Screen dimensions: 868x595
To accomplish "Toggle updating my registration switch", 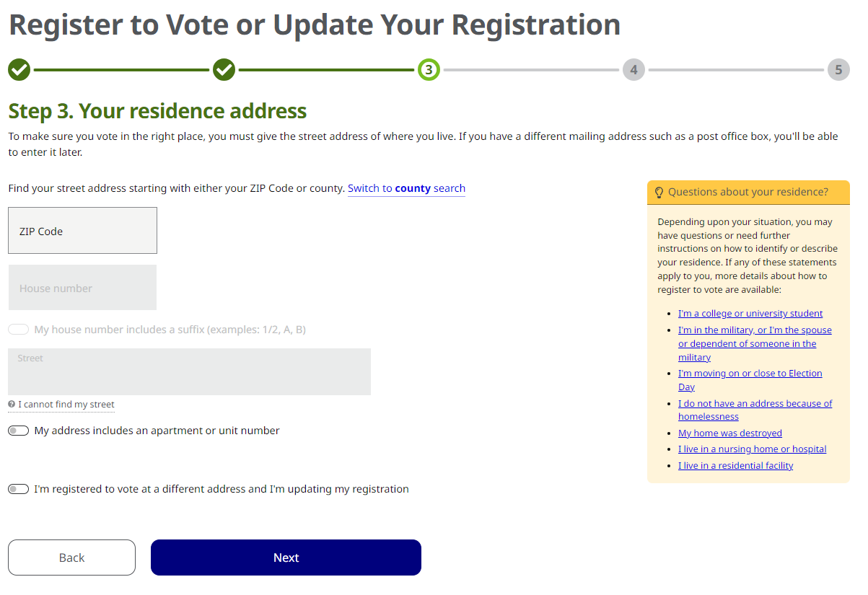I will [18, 489].
